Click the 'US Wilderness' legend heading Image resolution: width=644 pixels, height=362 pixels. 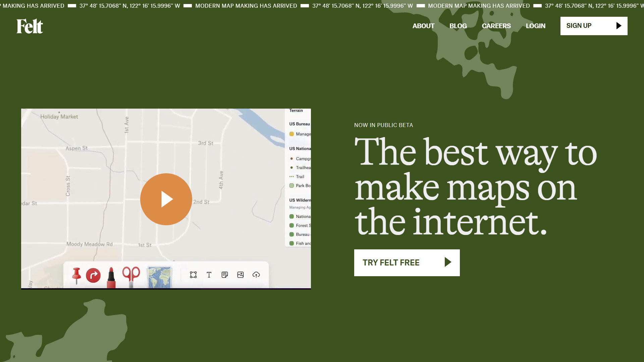(x=300, y=200)
